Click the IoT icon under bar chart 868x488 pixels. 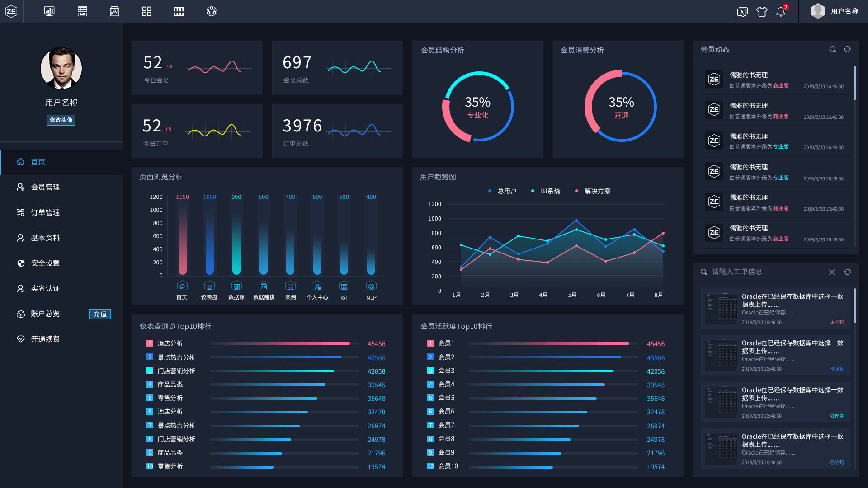[x=344, y=286]
